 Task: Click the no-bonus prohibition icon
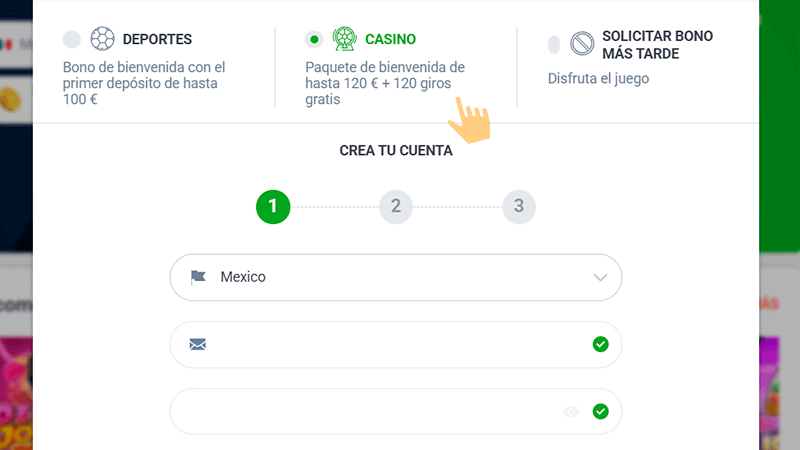(582, 43)
